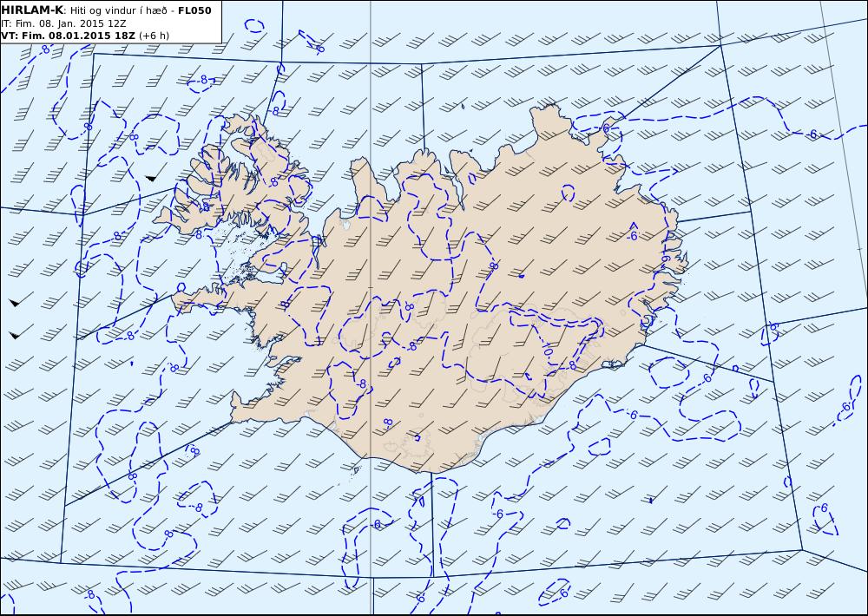Viewport: 868px width, 616px height.
Task: Click the 'Hiti og vindur í hæð' caption
Action: 118,10
